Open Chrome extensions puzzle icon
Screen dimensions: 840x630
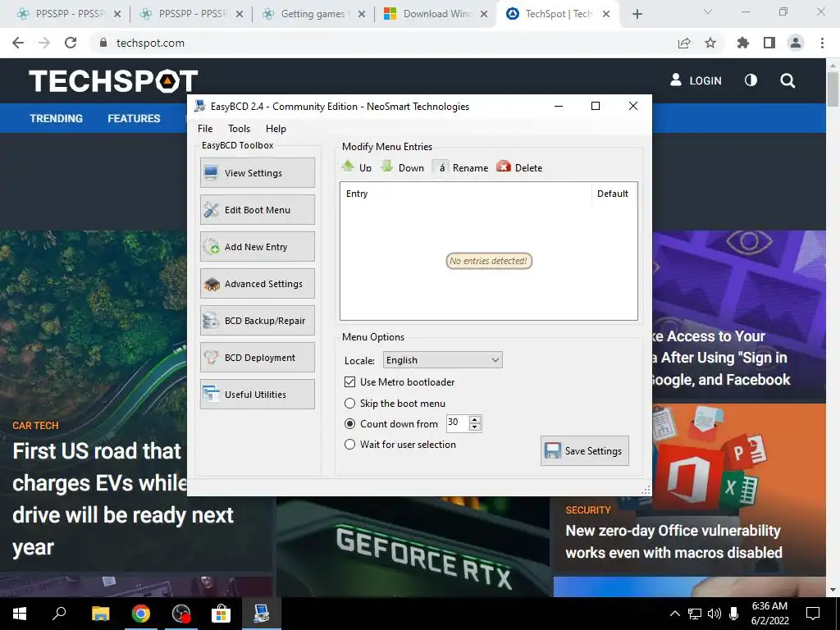pyautogui.click(x=743, y=43)
